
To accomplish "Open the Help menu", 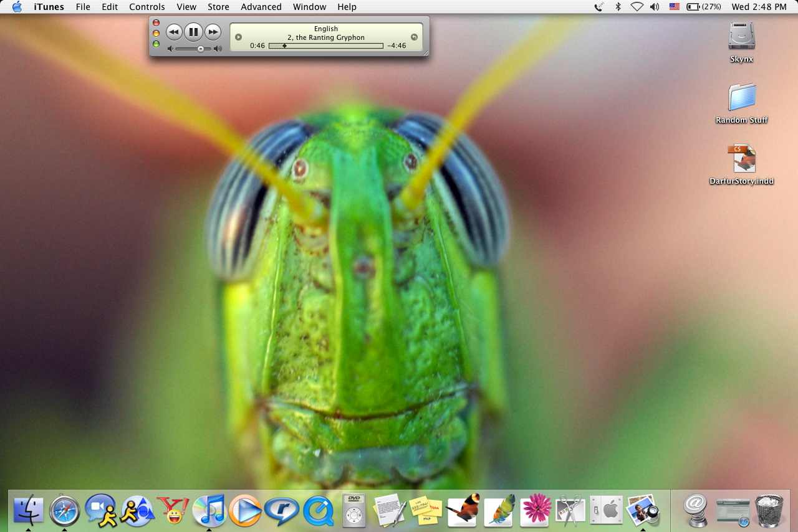I will [347, 7].
